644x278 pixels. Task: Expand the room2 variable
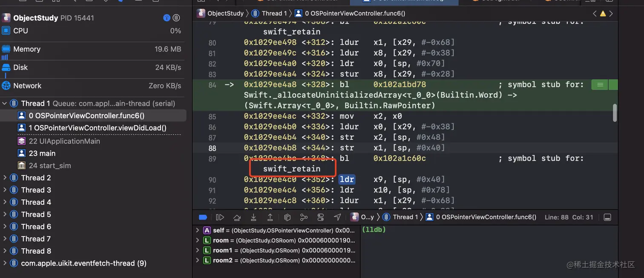[197, 260]
